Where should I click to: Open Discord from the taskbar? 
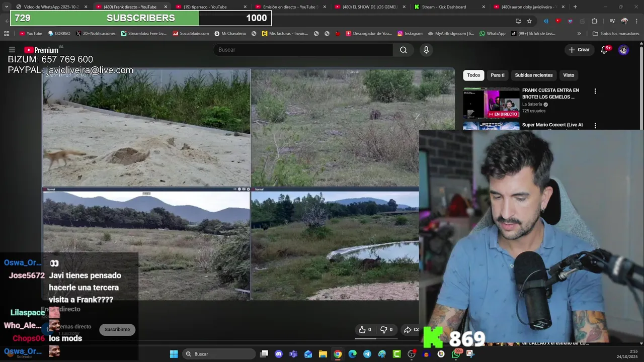click(279, 354)
